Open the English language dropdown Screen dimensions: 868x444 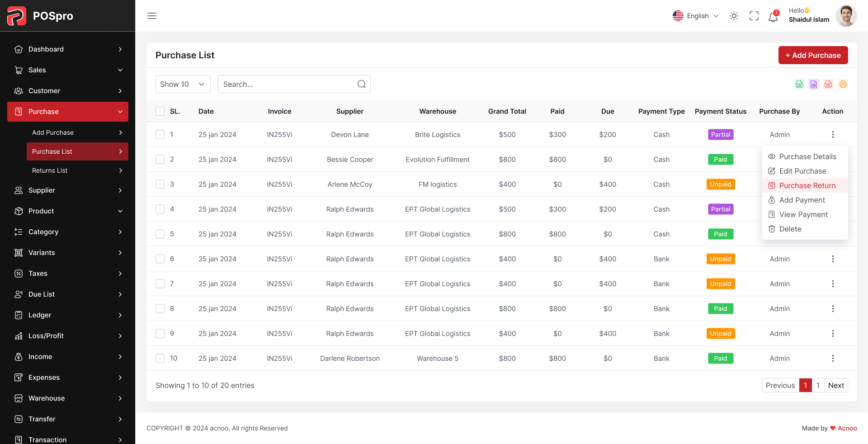(696, 16)
